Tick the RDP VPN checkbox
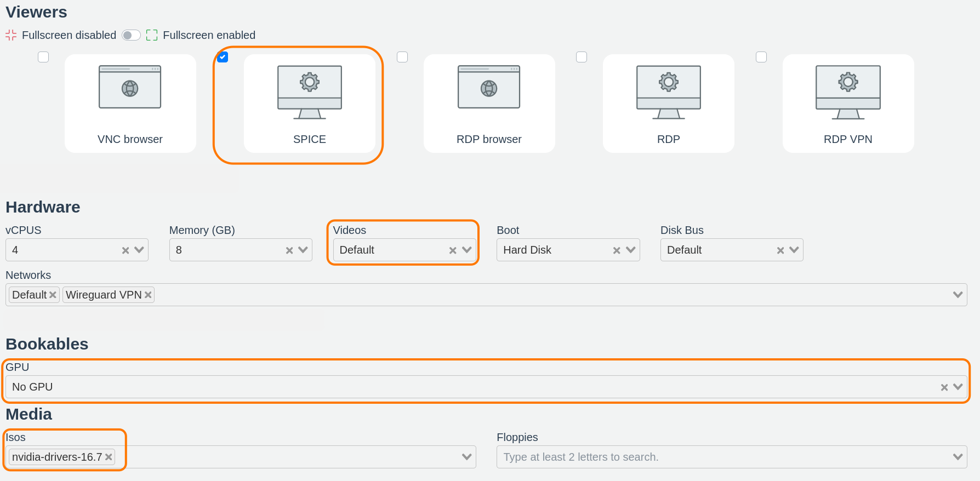Screen dimensions: 980x481 pyautogui.click(x=761, y=57)
